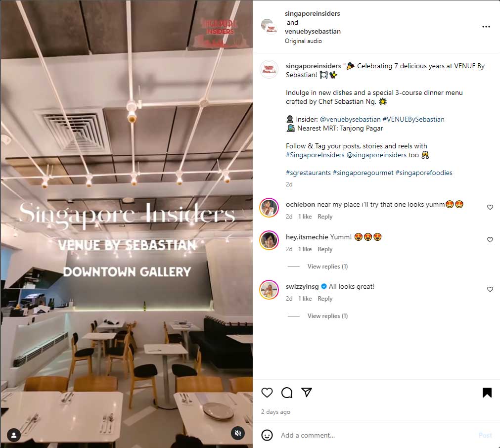Like ochiebon's comment

point(490,207)
